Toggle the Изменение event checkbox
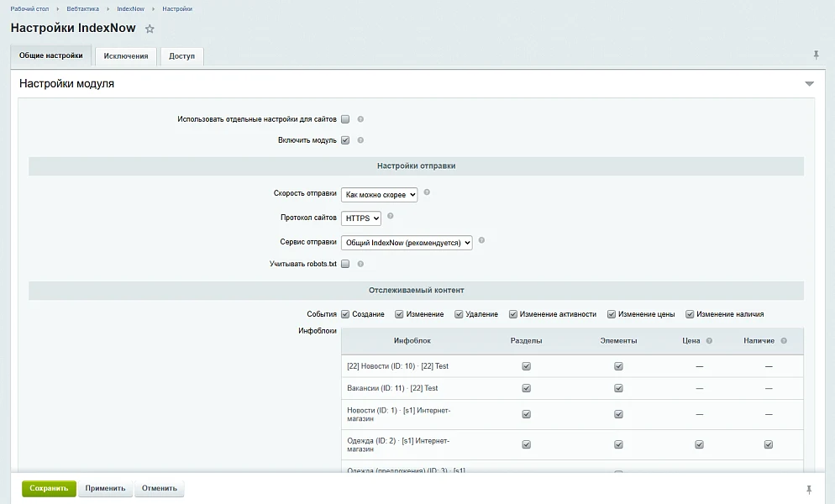Viewport: 835px width, 504px height. pos(399,314)
